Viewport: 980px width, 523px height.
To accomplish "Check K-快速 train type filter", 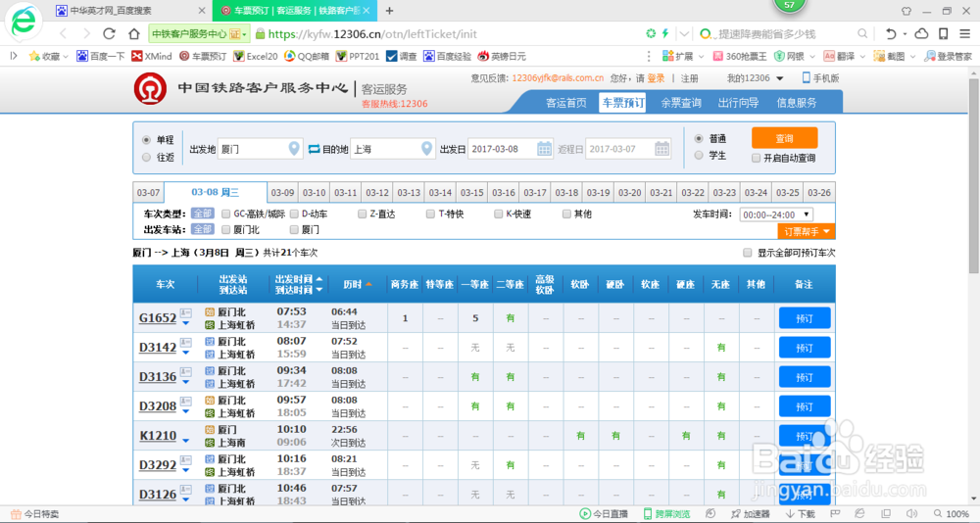I will (x=498, y=214).
